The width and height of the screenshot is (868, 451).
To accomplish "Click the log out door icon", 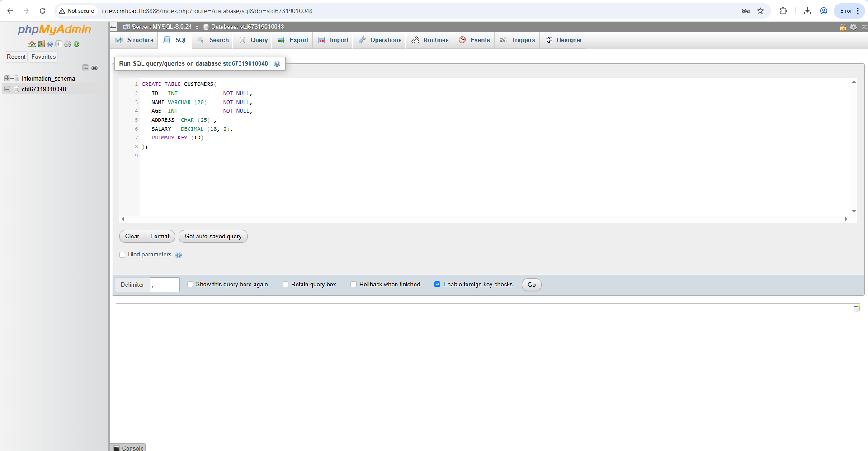I will (41, 44).
